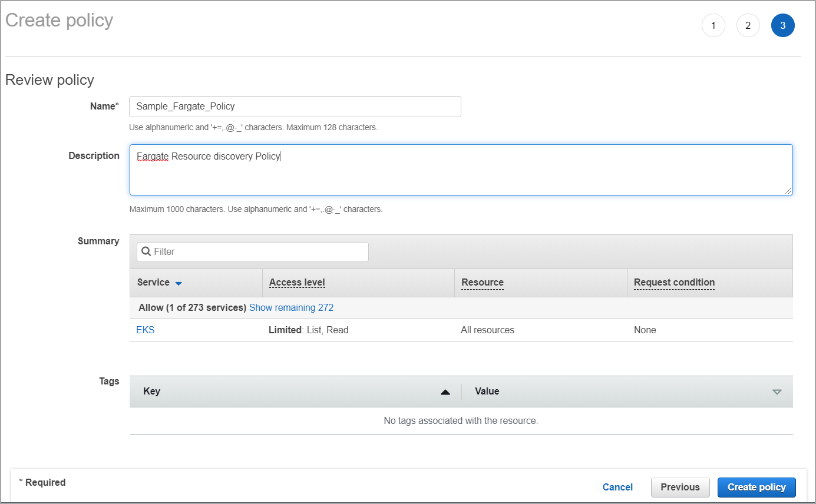The width and height of the screenshot is (816, 504).
Task: Click the Create policy button
Action: [x=756, y=487]
